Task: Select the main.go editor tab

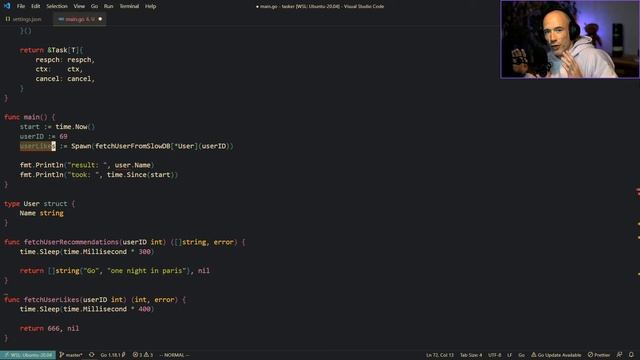Action: point(80,19)
